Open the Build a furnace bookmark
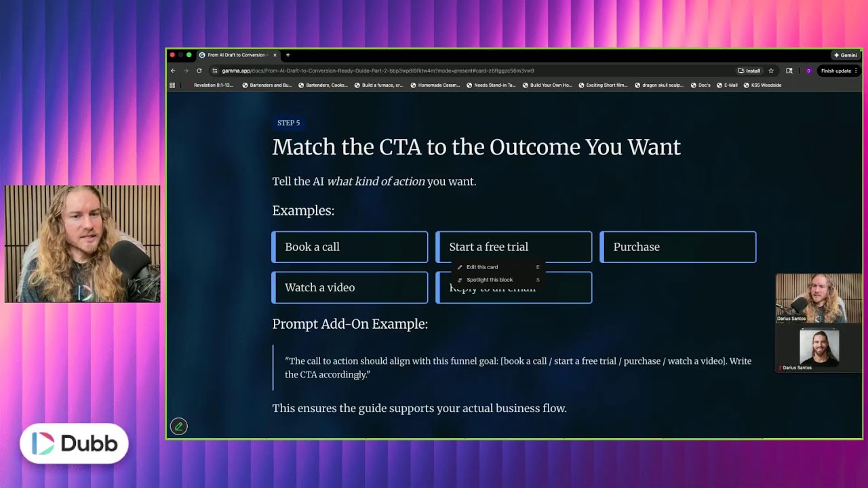Viewport: 868px width, 488px height. tap(378, 85)
